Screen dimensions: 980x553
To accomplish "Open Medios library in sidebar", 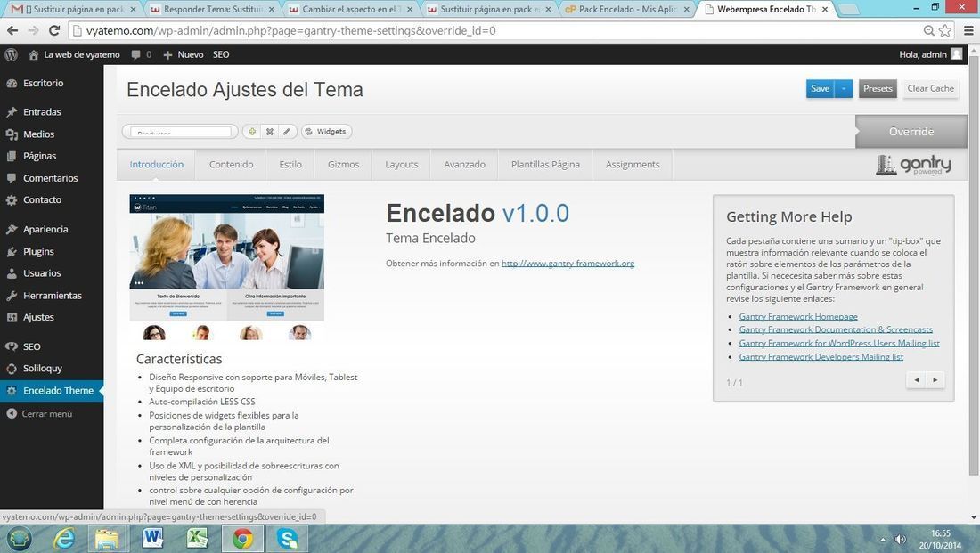I will (x=38, y=134).
